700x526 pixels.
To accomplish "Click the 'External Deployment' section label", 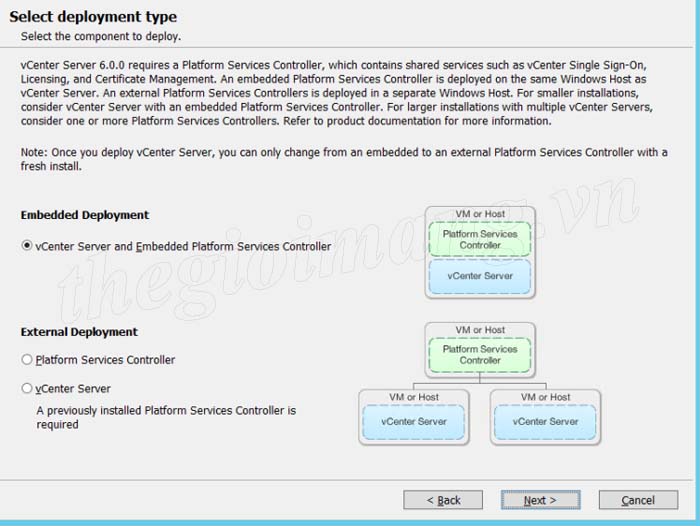I will pos(79,332).
